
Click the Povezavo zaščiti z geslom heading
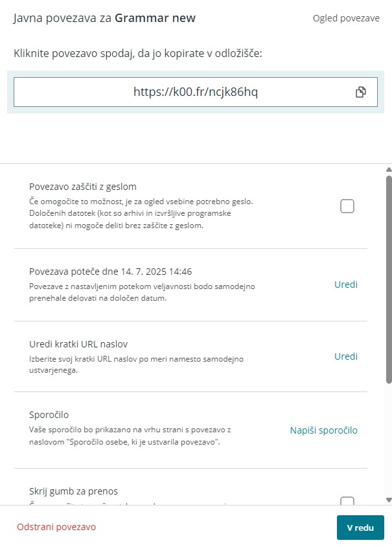tap(83, 187)
